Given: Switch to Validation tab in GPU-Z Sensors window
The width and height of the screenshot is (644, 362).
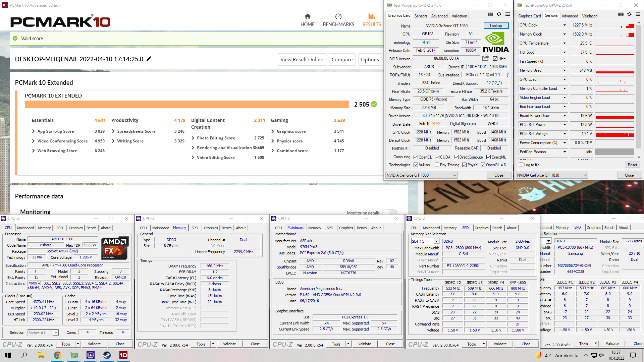Looking at the screenshot, I should 590,16.
